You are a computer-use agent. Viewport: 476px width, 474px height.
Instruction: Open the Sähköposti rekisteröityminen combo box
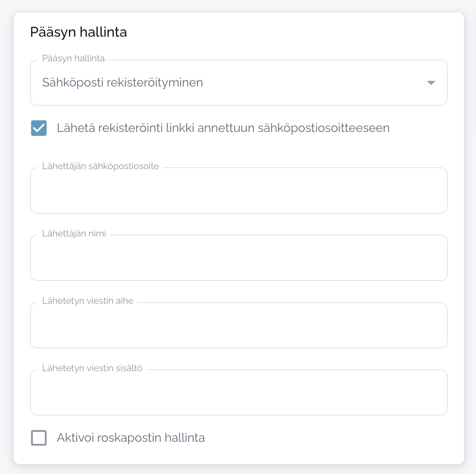[x=239, y=83]
